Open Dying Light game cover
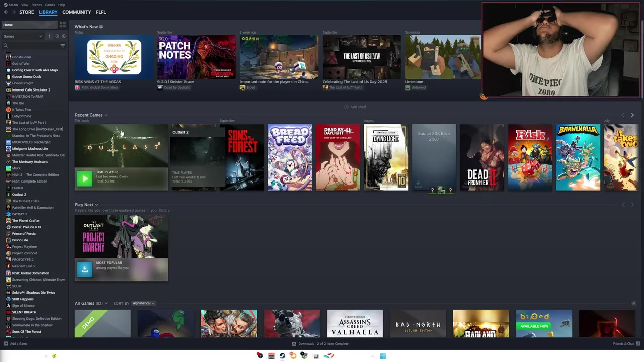Screen dimensions: 644x362 [x=386, y=157]
